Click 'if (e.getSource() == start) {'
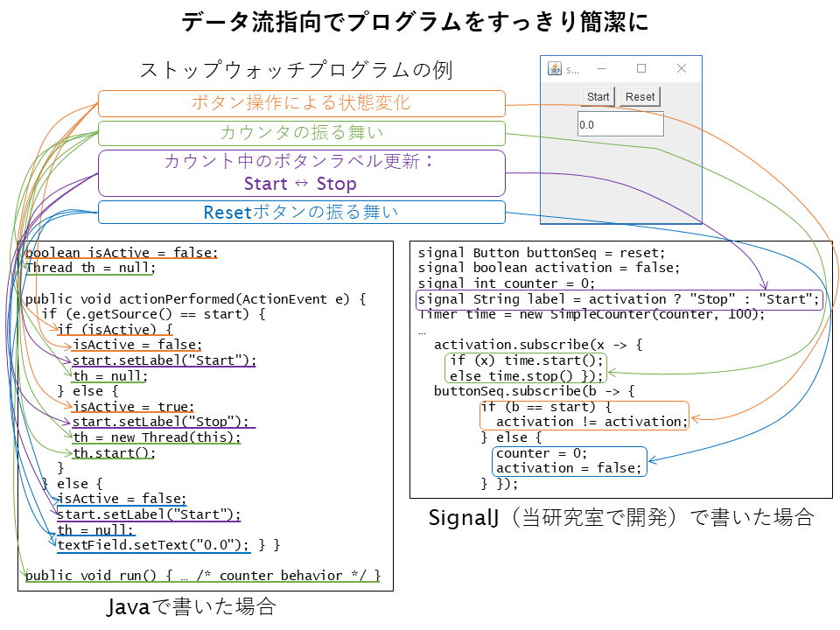Screen dimensions: 840x630 coord(153,314)
